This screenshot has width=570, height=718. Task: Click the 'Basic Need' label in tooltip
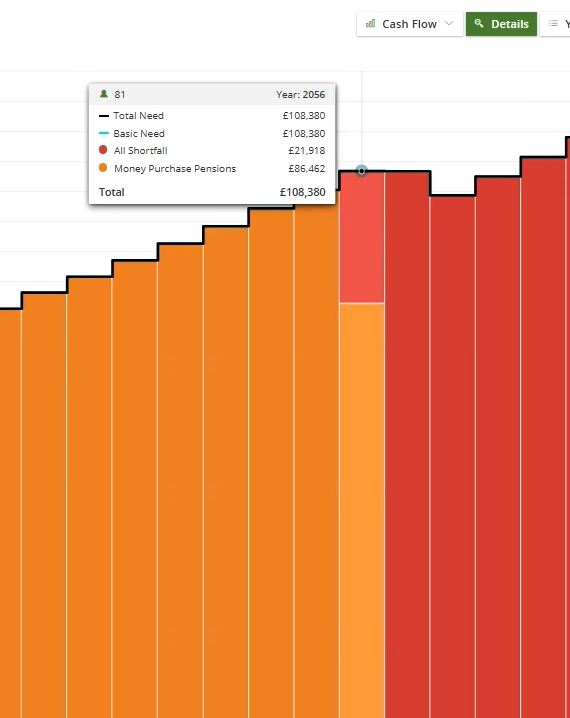click(139, 133)
